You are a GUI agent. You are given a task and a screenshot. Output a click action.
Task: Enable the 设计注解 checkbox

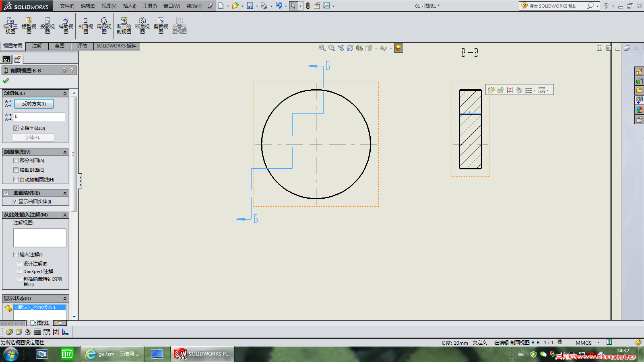point(19,264)
